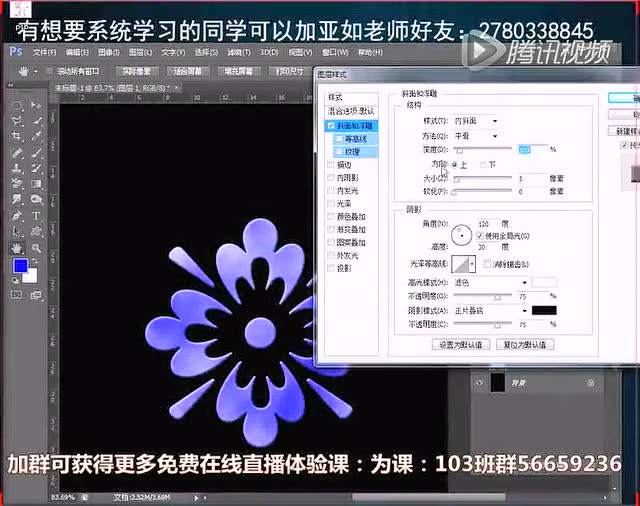Change screen mode from toolbox
Viewport: 640px width, 506px height.
(x=36, y=295)
